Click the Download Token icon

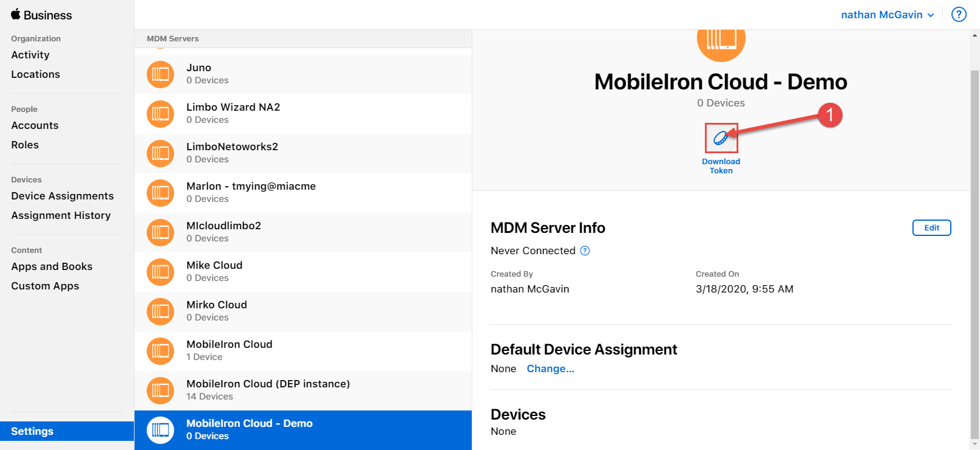[721, 137]
